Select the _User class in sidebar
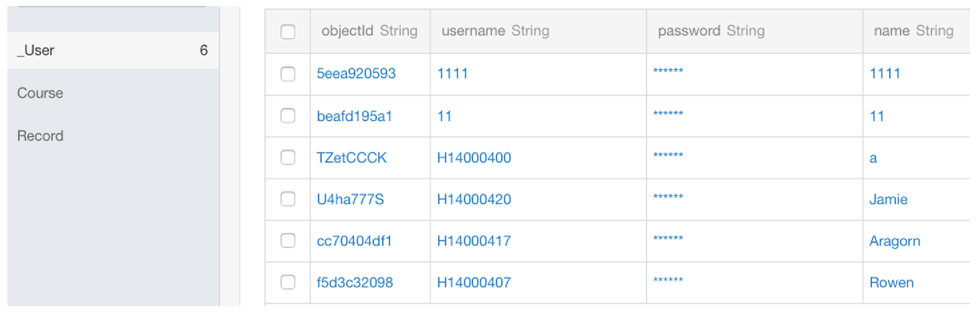The width and height of the screenshot is (980, 314). (36, 50)
